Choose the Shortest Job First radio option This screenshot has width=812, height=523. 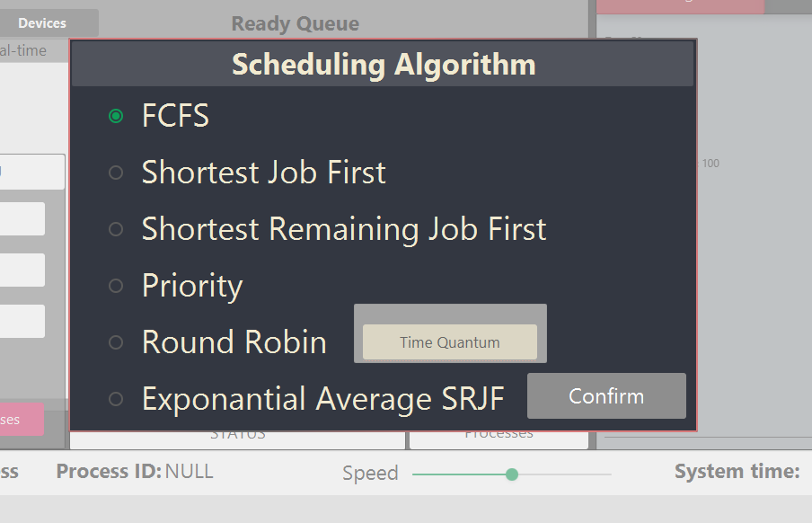(116, 173)
